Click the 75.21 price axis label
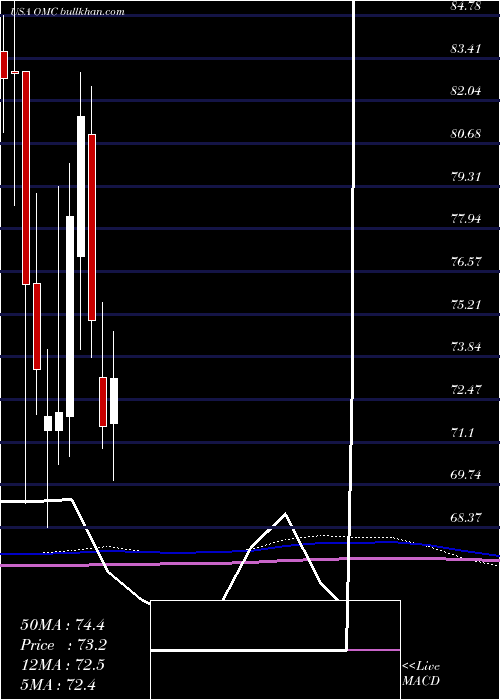Image resolution: width=500 pixels, height=700 pixels. 466,304
